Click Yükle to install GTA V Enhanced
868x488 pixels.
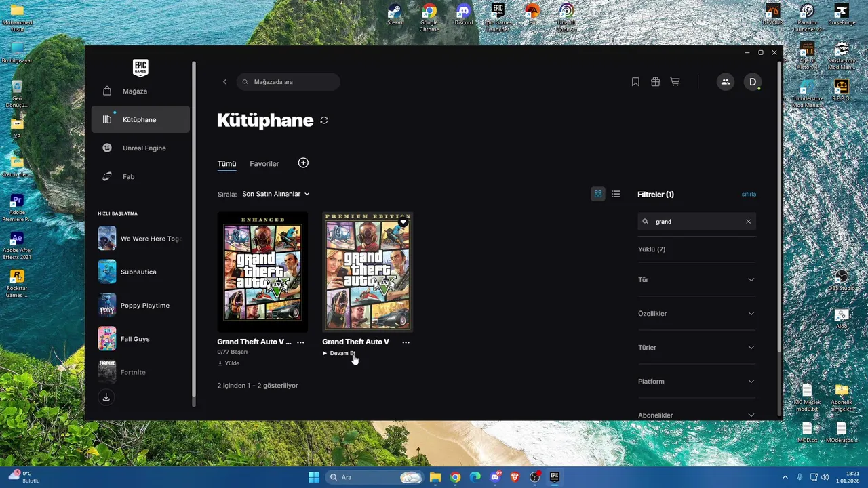(229, 363)
